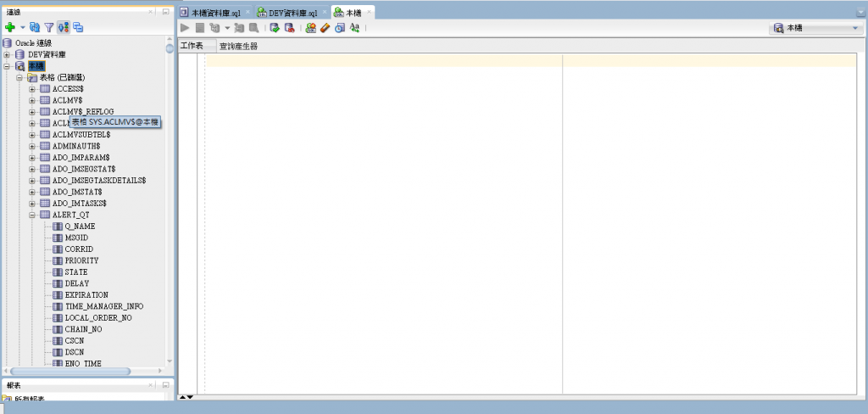Collapse the 本機 connection node

[7, 66]
